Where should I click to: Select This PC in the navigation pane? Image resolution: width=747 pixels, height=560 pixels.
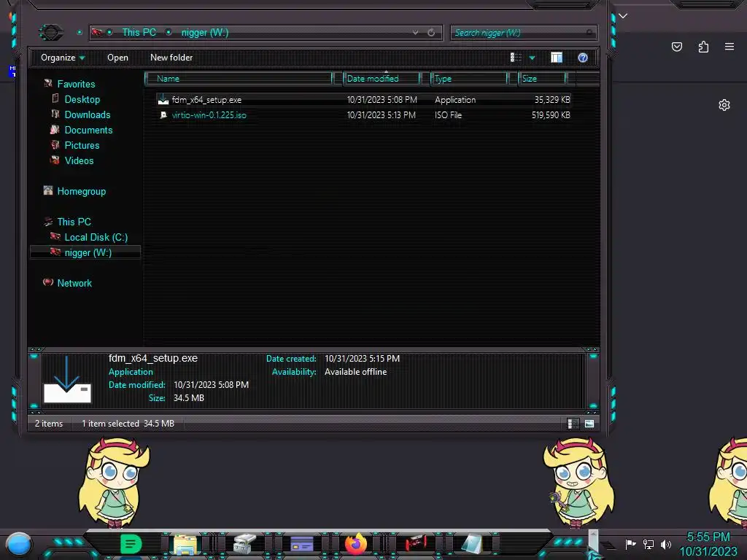click(74, 222)
